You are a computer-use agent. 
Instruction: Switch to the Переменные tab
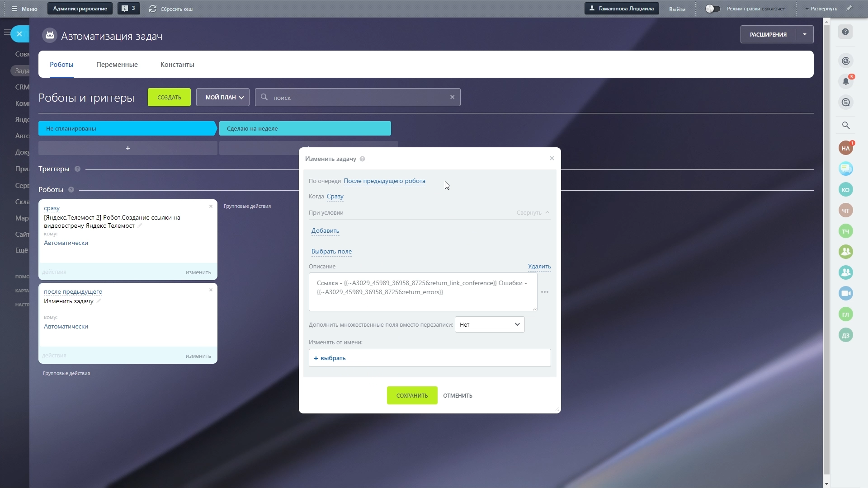pos(117,65)
